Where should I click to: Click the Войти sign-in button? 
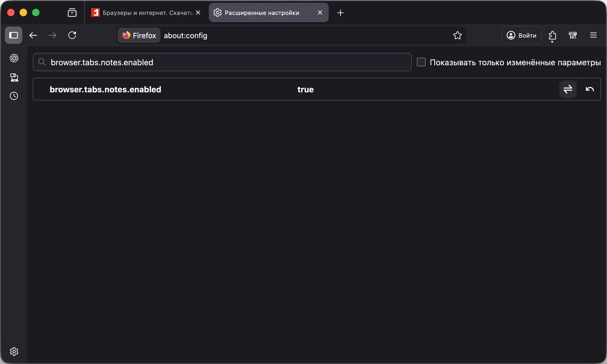(522, 35)
